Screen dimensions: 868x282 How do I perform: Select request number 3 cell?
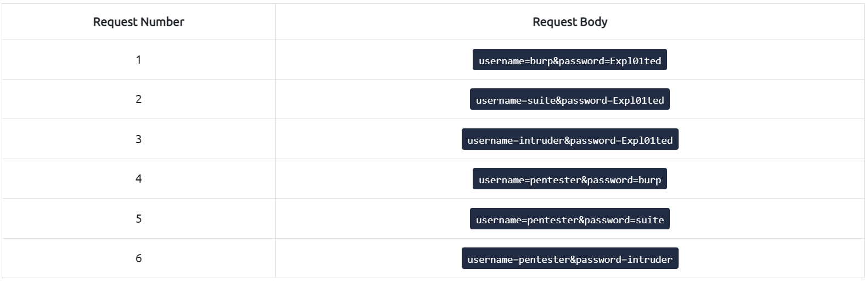coord(138,139)
